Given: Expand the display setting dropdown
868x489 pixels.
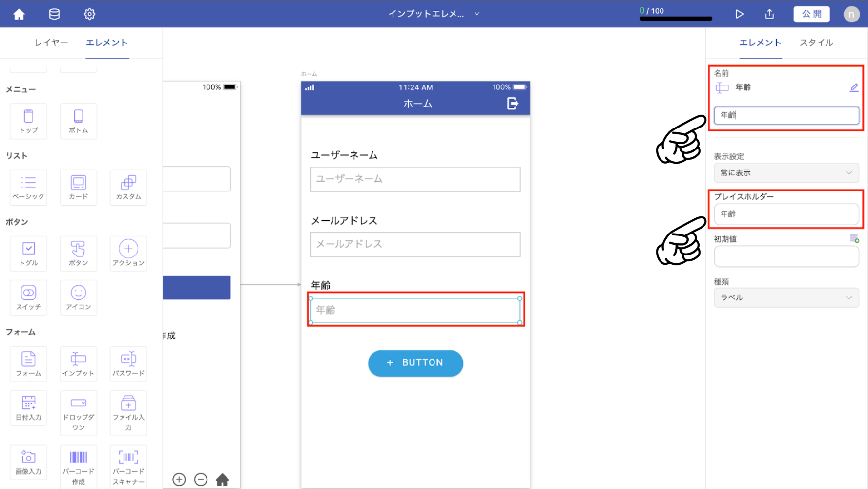Looking at the screenshot, I should point(786,173).
